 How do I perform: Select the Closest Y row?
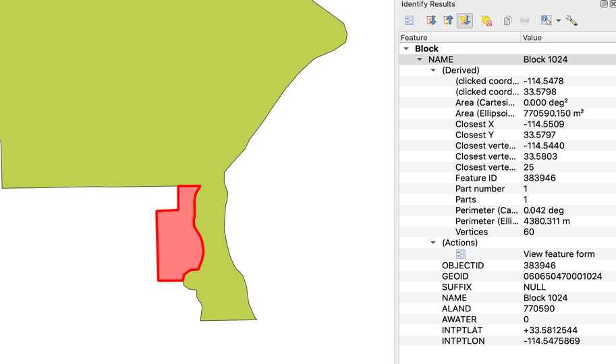[x=507, y=135]
